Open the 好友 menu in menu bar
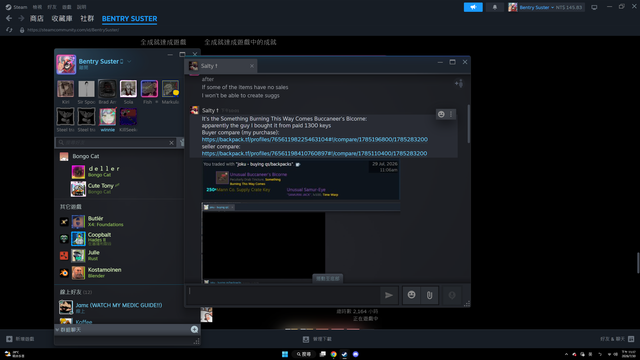 point(52,7)
